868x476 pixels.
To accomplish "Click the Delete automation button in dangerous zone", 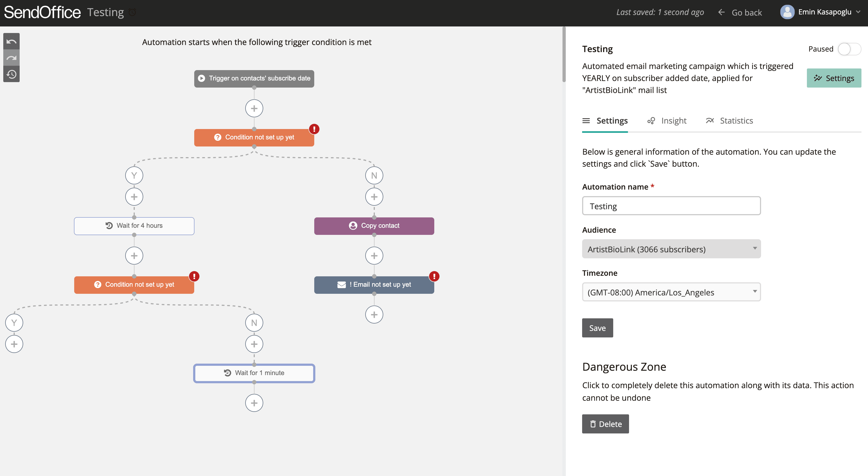I will [605, 424].
